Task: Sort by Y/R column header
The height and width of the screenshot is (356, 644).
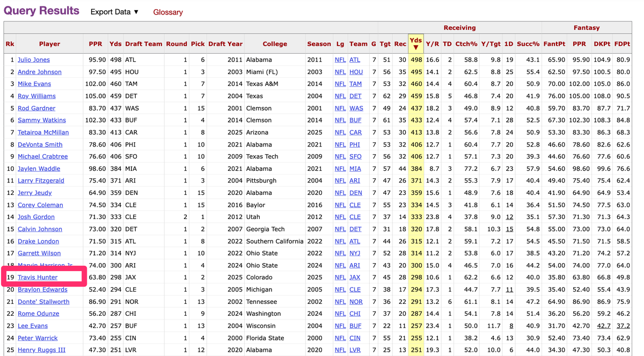Action: 433,44
